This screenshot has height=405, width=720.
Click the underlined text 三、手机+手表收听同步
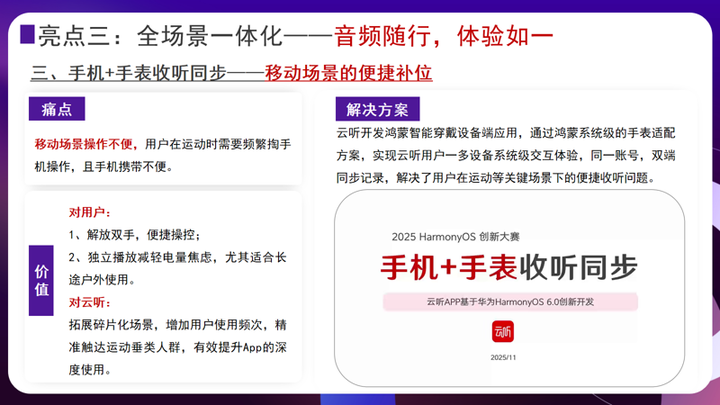pyautogui.click(x=129, y=73)
